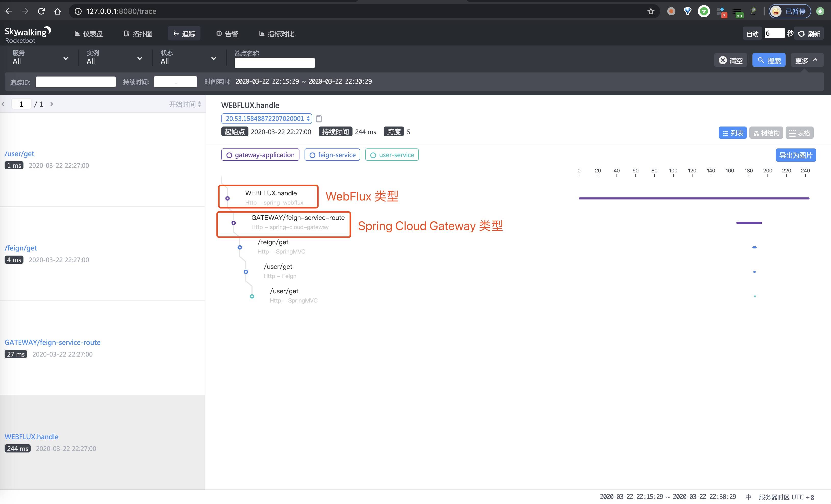Click the green update arrow icon
The image size is (831, 504).
point(821,11)
